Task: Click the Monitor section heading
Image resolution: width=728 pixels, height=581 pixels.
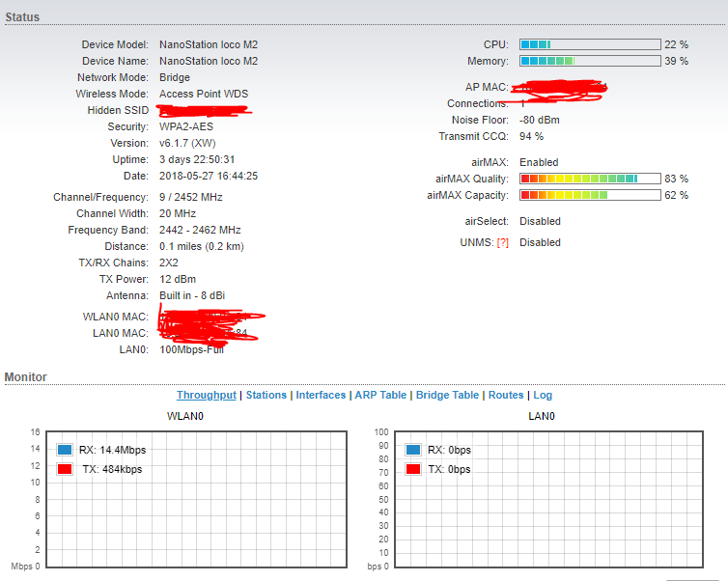Action: coord(25,377)
